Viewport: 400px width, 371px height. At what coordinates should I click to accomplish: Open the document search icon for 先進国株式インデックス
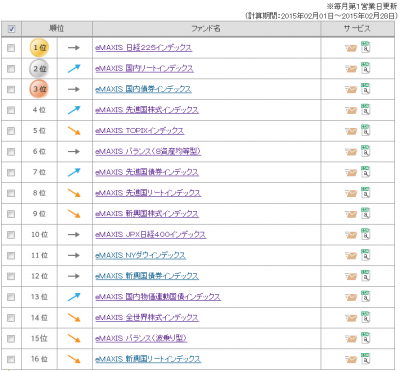click(x=366, y=109)
